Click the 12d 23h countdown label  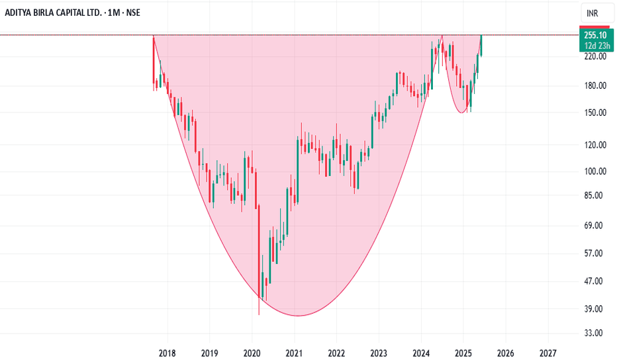597,46
